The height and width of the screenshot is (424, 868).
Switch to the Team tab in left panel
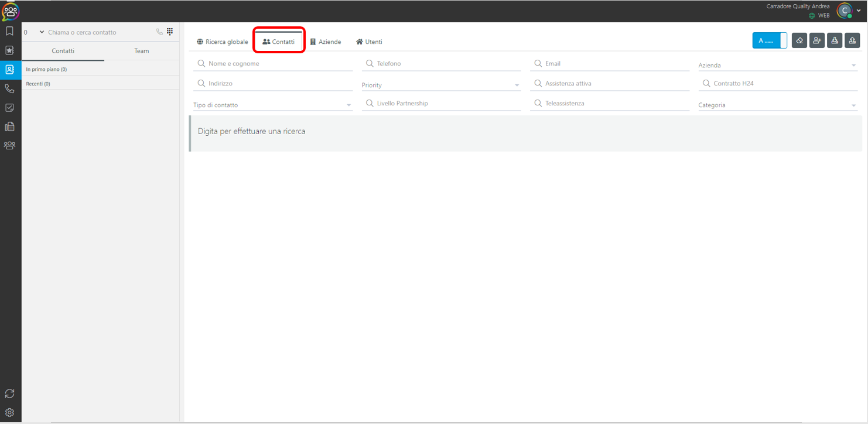point(142,51)
